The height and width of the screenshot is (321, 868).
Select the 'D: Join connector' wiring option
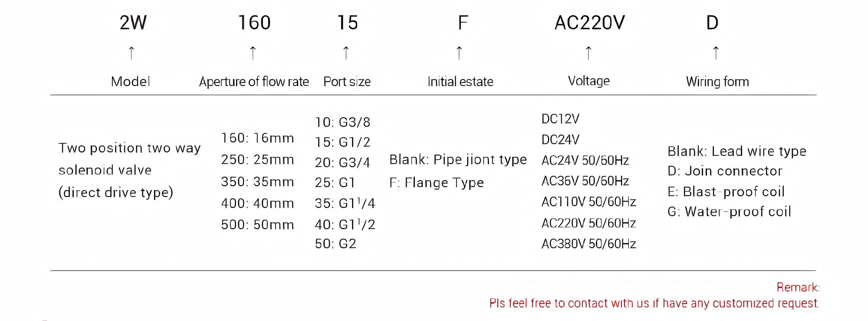[x=725, y=171]
